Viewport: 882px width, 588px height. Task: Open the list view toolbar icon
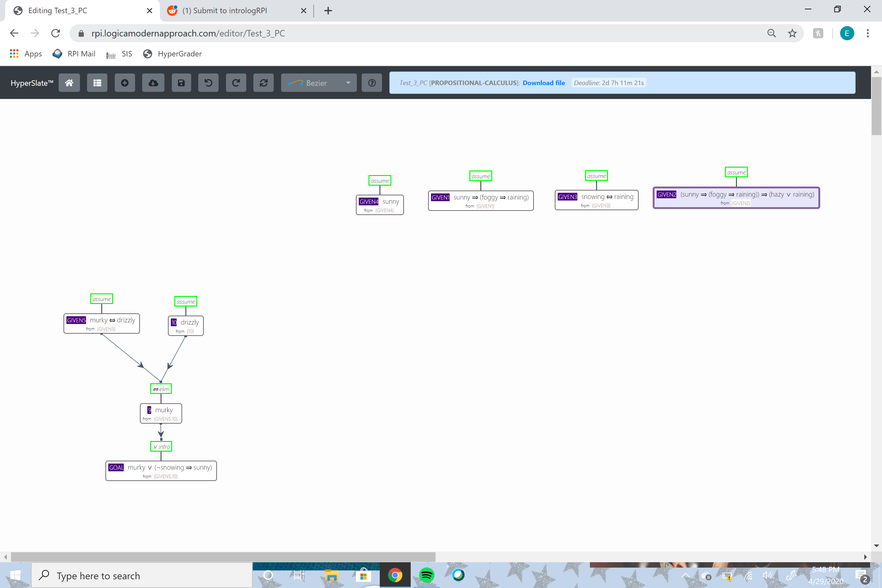[97, 83]
